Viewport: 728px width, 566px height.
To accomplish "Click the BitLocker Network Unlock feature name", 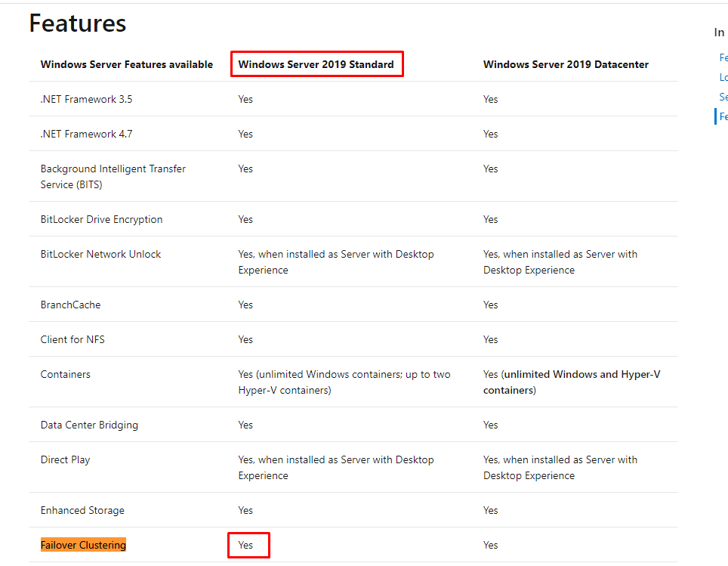I will pos(100,254).
